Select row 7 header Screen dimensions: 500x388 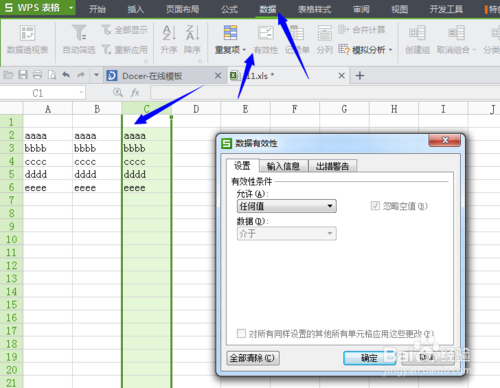[11, 200]
